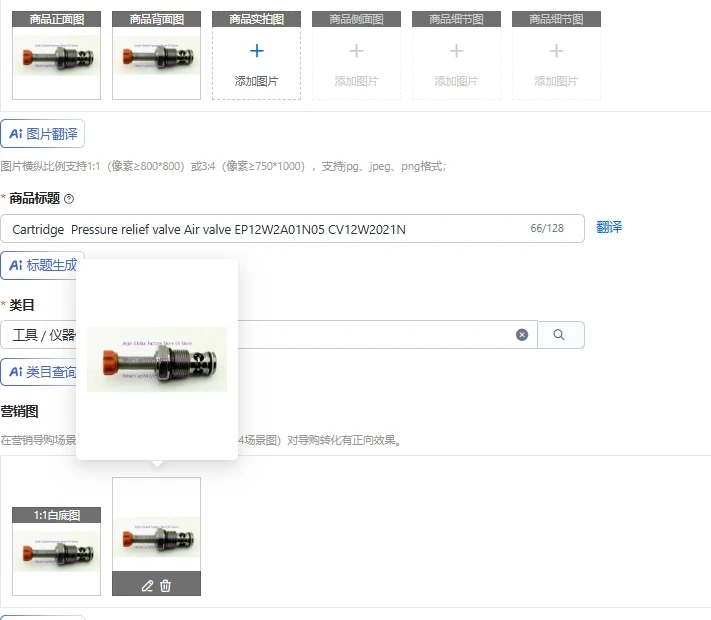Focus the product title input field
The height and width of the screenshot is (620, 711).
coord(292,229)
